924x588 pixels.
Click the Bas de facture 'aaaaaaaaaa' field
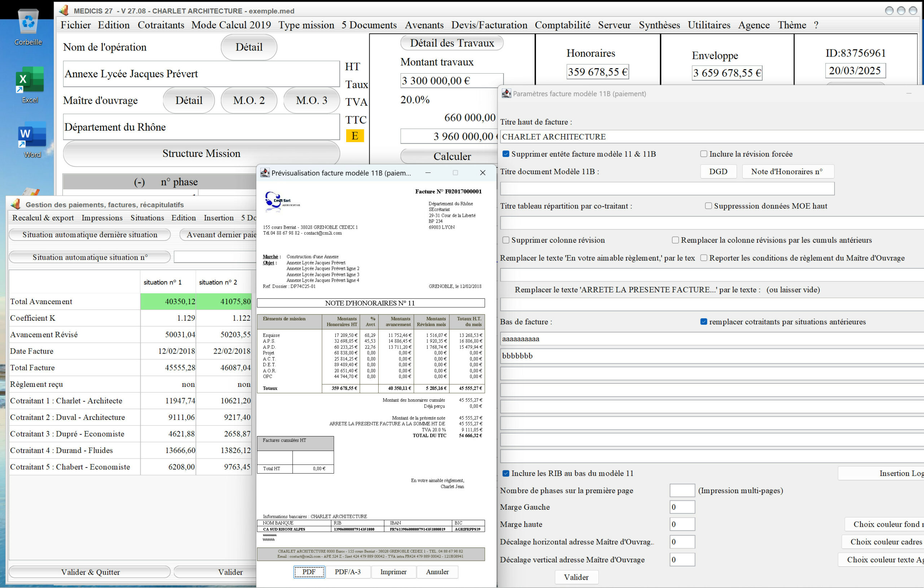(x=712, y=339)
